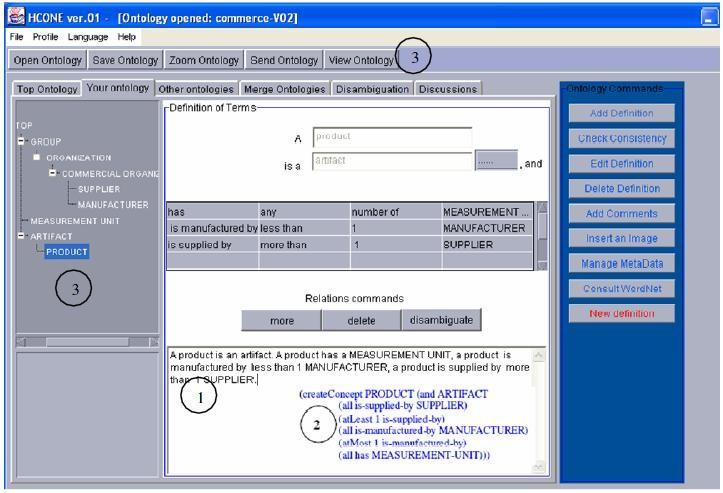Open the Profile menu

tap(45, 37)
